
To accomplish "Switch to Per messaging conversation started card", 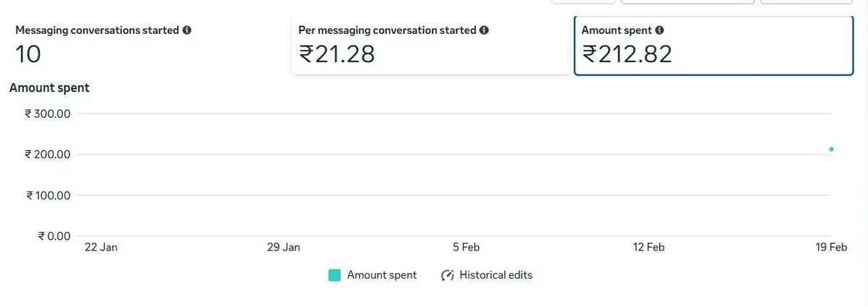I will (x=430, y=45).
